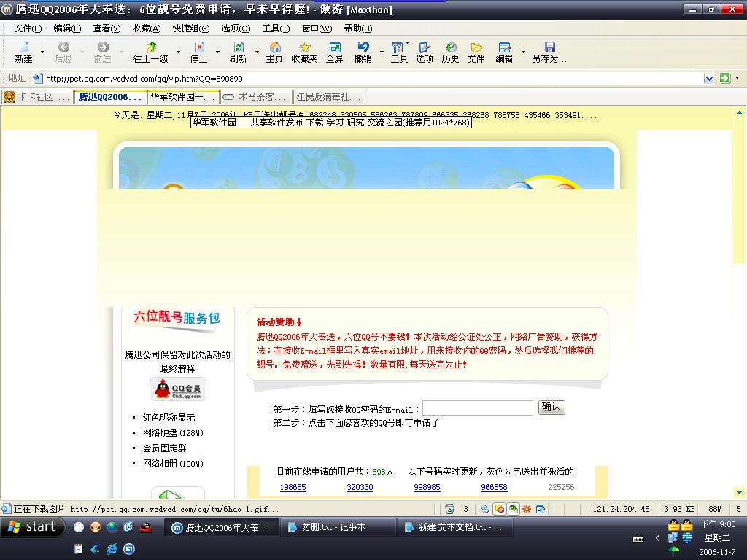The width and height of the screenshot is (747, 560).
Task: Click the 往上一级 up-level icon
Action: click(x=150, y=52)
